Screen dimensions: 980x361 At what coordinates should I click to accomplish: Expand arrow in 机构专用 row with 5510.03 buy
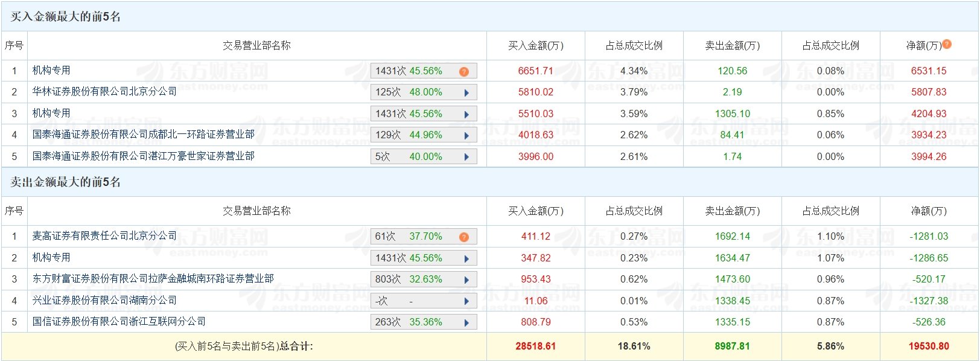coord(466,114)
